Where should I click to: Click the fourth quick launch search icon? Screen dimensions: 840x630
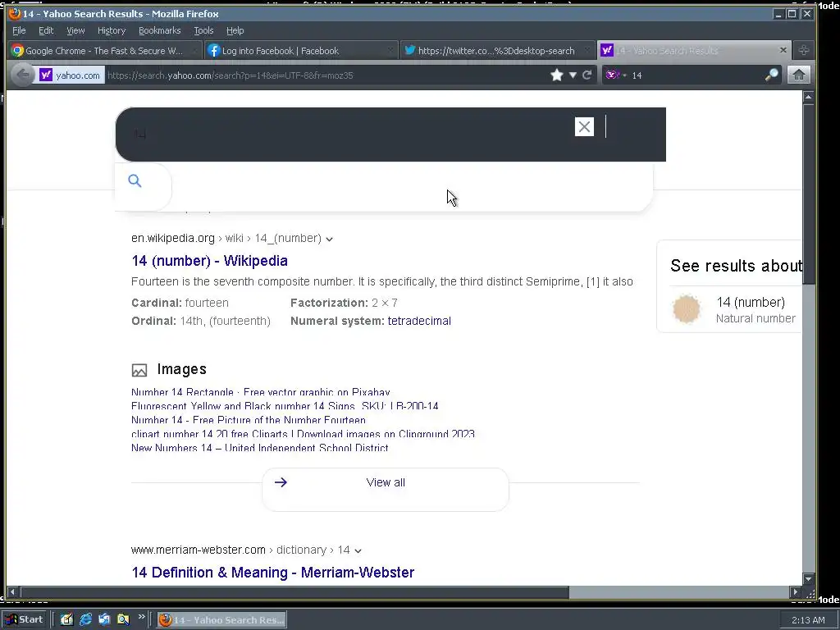tap(123, 620)
